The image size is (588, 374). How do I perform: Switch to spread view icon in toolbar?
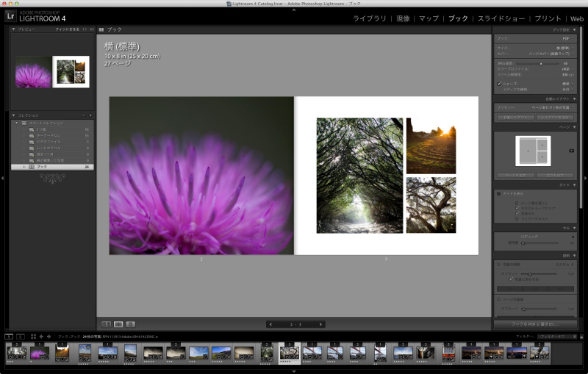pyautogui.click(x=118, y=324)
